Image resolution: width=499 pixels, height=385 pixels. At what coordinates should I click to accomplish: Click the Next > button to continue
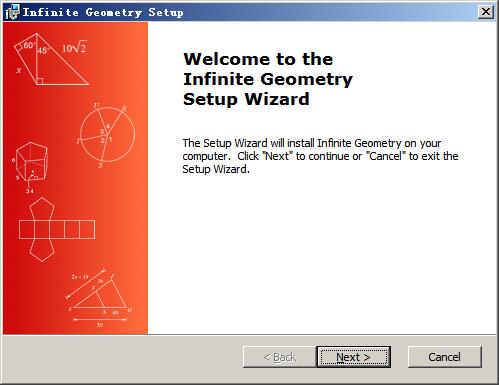tap(353, 357)
